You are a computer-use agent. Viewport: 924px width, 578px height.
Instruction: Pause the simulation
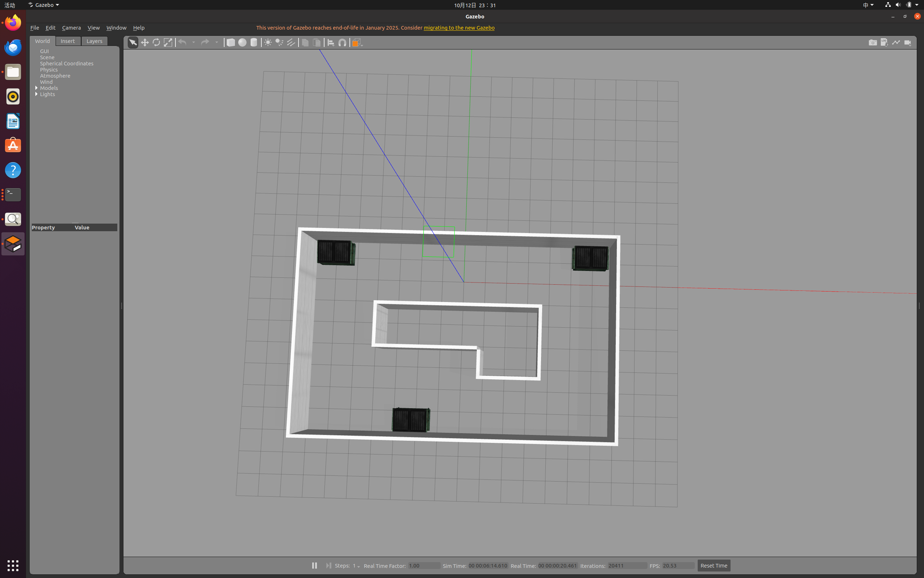314,565
